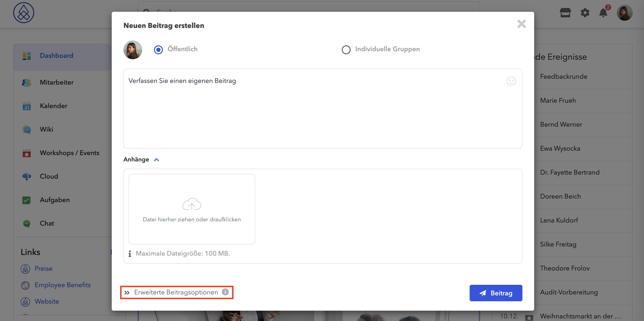Image resolution: width=644 pixels, height=321 pixels.
Task: Open the emoji picker smiley icon
Action: [511, 81]
